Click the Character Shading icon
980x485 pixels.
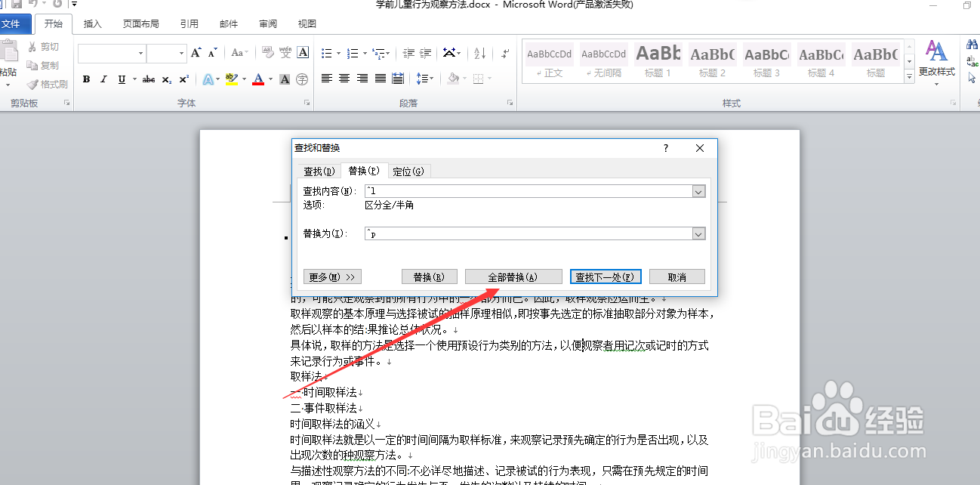tap(285, 79)
